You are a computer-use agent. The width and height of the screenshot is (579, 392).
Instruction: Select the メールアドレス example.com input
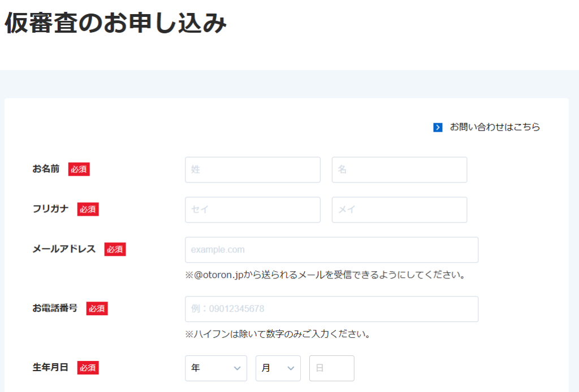click(331, 250)
